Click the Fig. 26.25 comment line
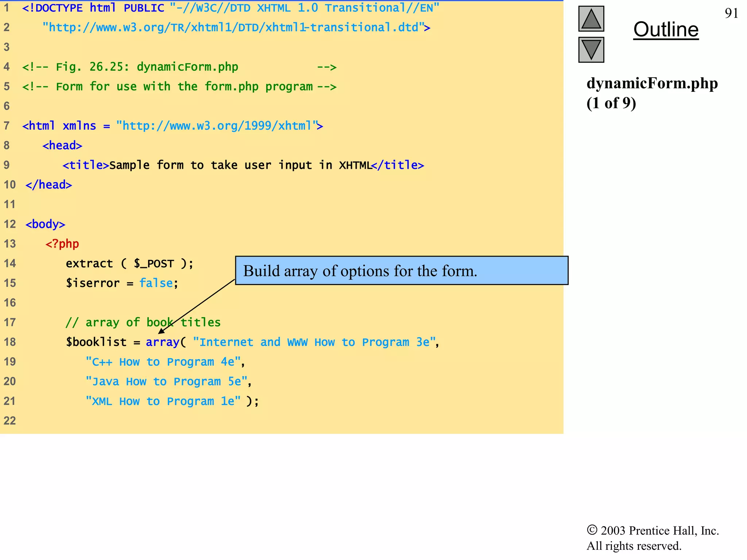747x560 pixels. pos(146,66)
